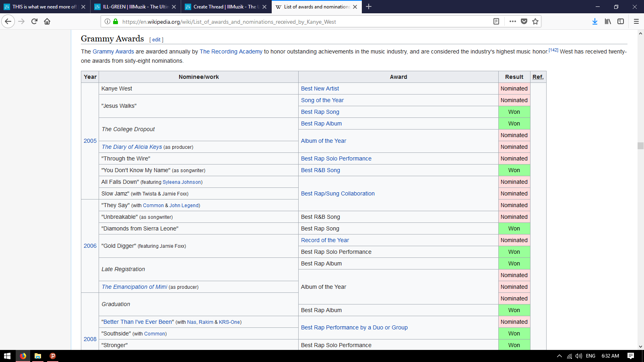Open the clock showing 6:32 AM
This screenshot has height=362, width=644.
(610, 356)
